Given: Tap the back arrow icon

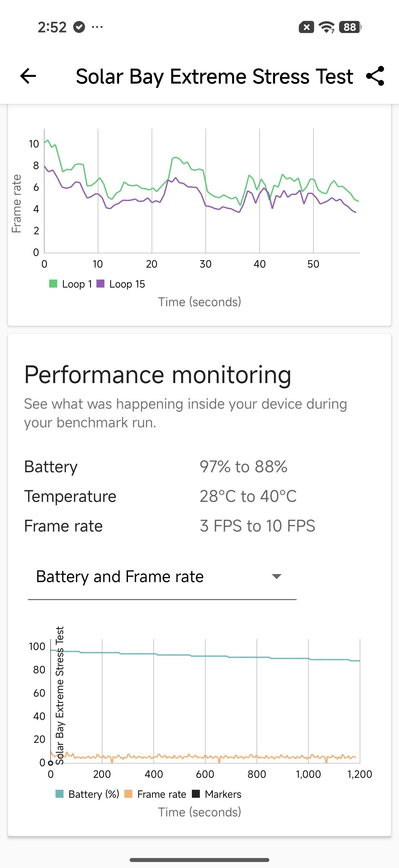Looking at the screenshot, I should (28, 76).
